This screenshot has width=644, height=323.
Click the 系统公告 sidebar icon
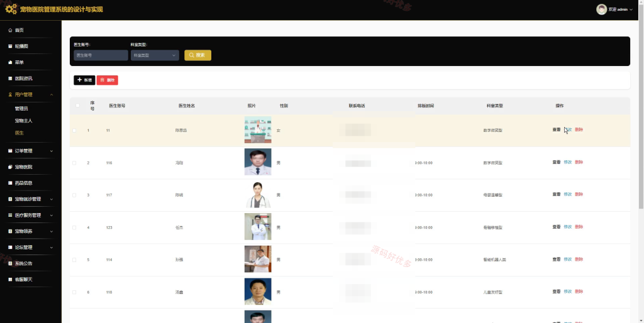pos(10,263)
